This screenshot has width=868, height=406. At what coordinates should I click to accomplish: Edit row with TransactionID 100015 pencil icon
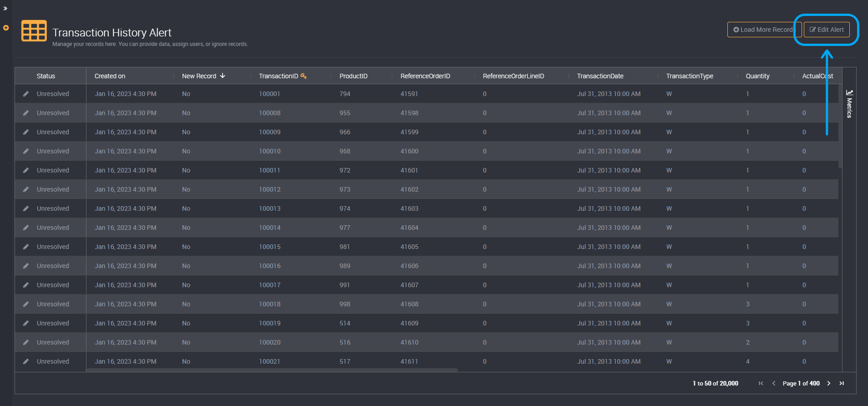point(26,247)
